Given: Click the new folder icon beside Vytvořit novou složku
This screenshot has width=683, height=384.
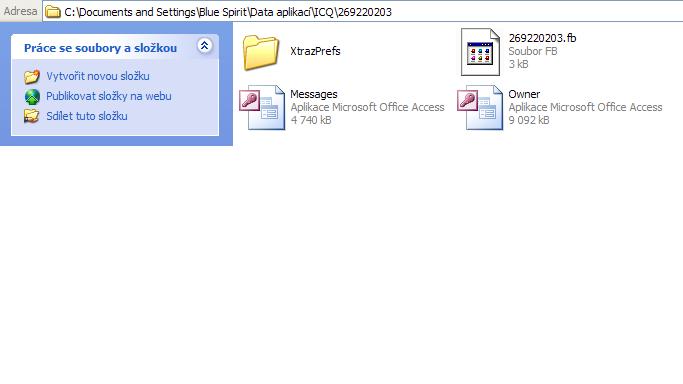Looking at the screenshot, I should click(x=32, y=77).
